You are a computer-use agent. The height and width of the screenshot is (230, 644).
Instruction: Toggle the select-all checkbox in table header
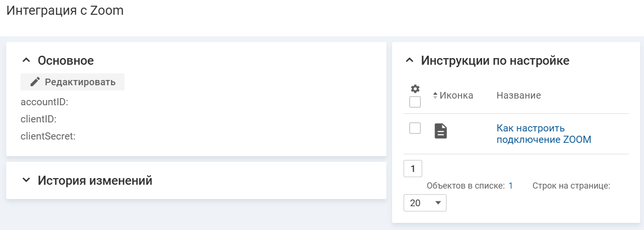pyautogui.click(x=415, y=102)
